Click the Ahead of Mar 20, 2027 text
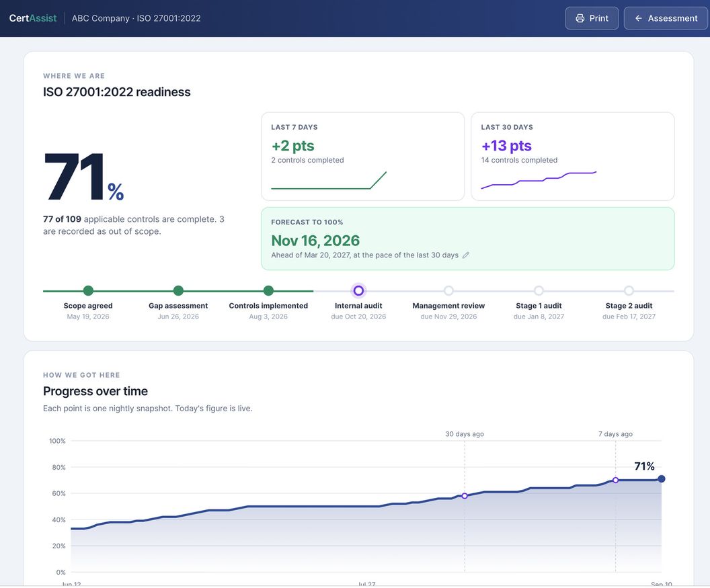 coord(310,255)
